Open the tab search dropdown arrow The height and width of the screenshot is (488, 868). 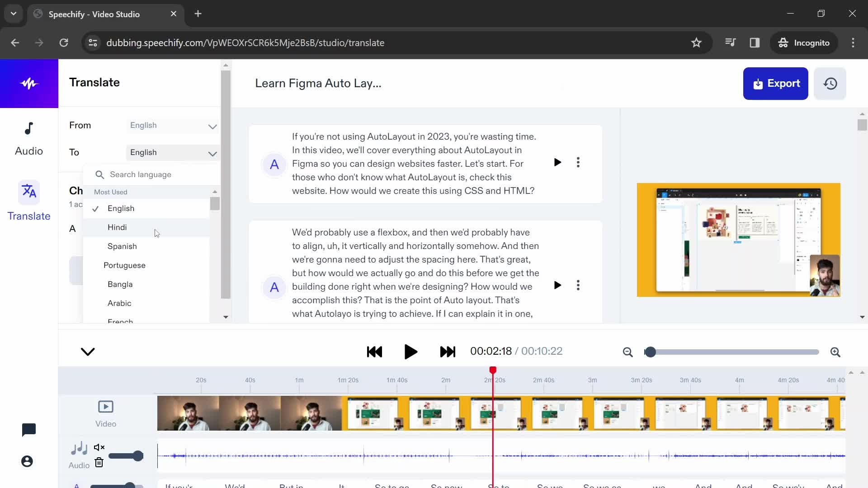(14, 14)
